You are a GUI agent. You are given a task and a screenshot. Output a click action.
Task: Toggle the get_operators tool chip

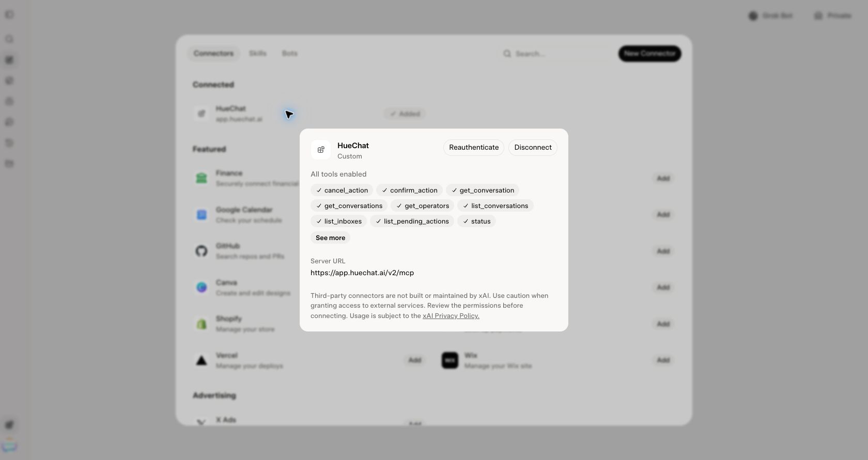coord(422,206)
